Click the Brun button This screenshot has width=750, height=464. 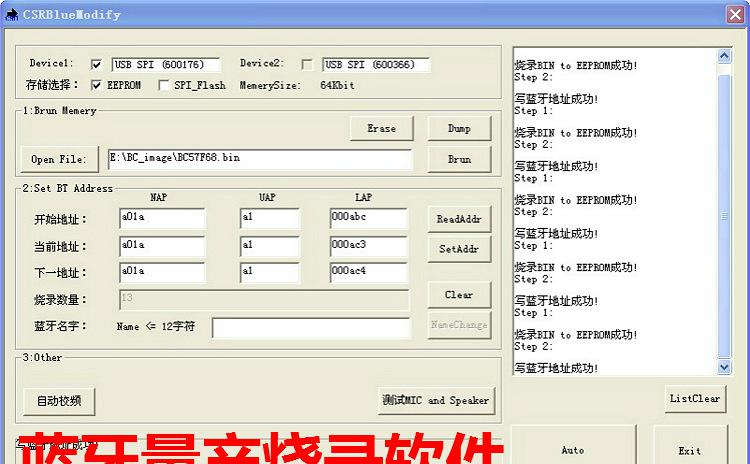pos(459,159)
